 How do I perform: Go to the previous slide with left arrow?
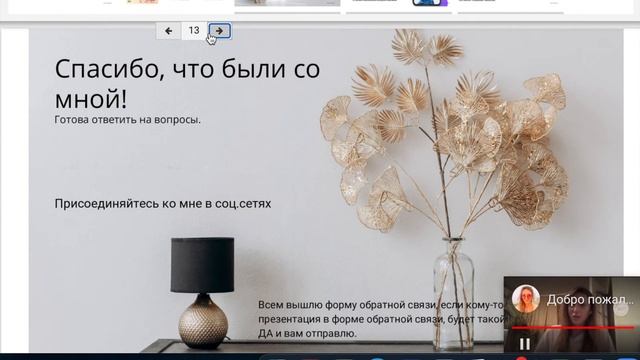[169, 31]
